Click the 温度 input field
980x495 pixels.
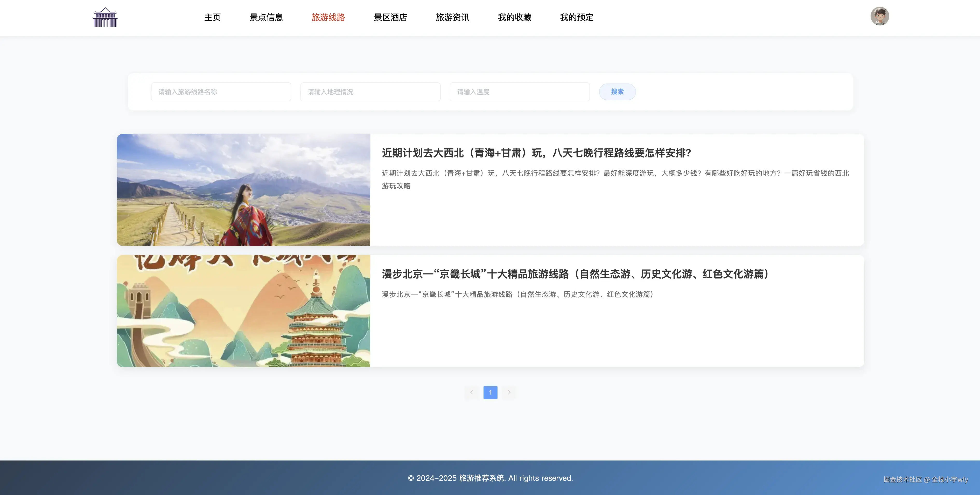point(519,92)
